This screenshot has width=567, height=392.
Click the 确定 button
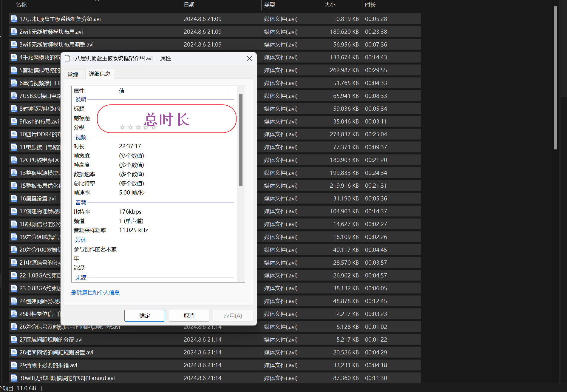(145, 316)
